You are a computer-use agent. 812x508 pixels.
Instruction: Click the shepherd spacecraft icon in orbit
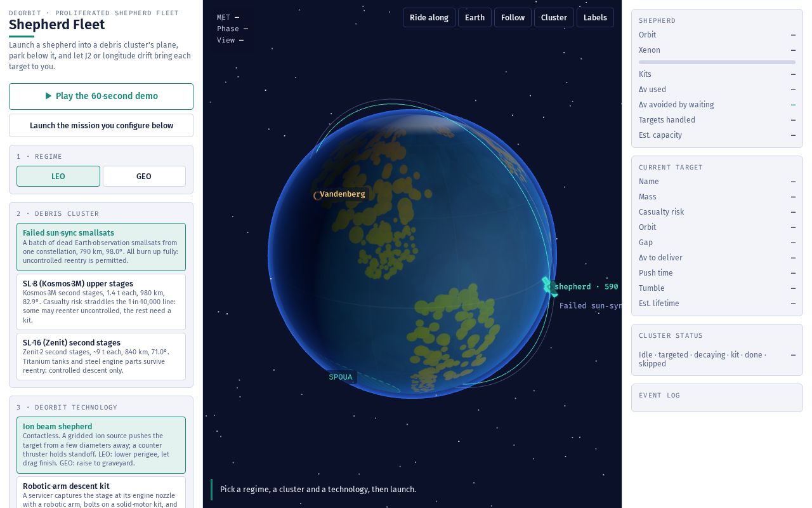click(549, 286)
